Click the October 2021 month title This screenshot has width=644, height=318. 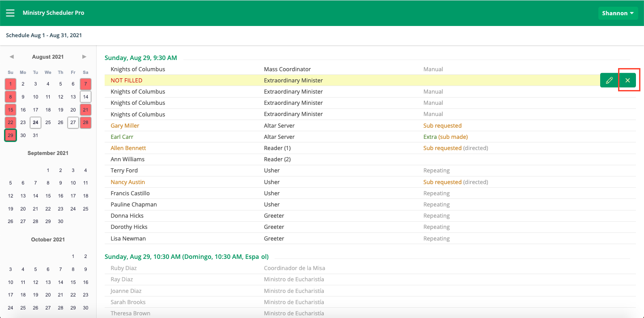48,240
